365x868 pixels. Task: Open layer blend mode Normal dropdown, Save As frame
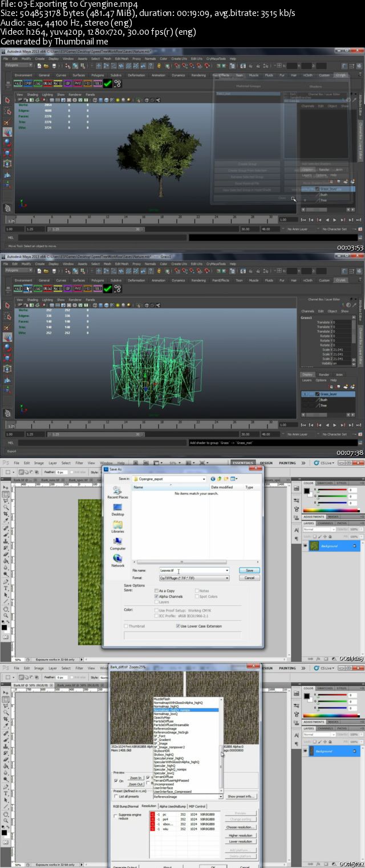click(318, 529)
